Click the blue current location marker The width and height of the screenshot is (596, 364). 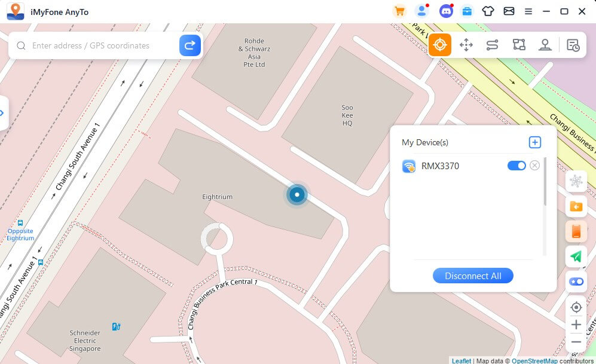tap(297, 194)
